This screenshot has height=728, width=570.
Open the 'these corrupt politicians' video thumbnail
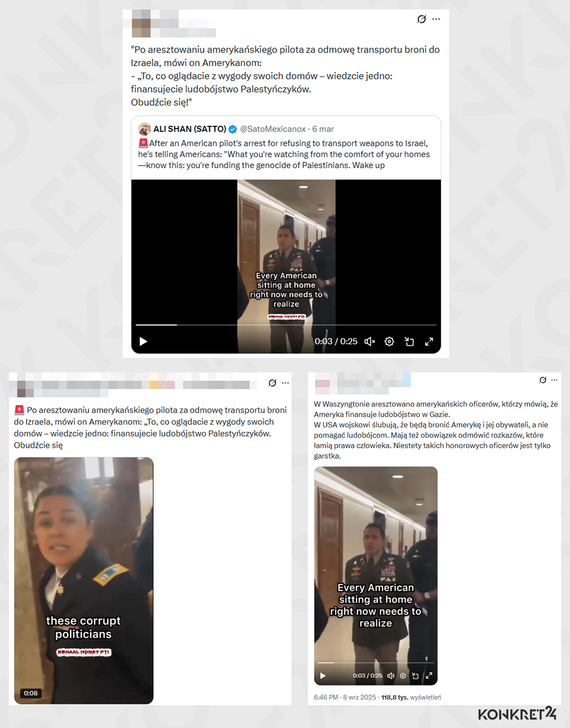click(84, 581)
